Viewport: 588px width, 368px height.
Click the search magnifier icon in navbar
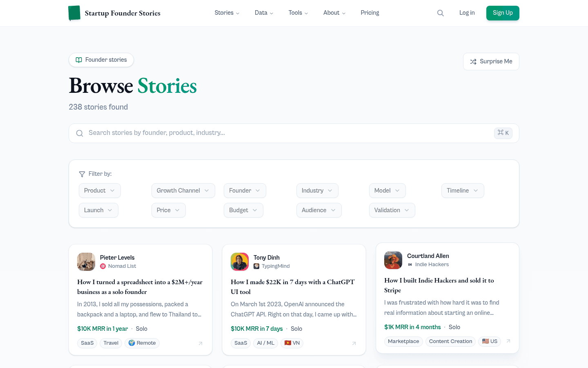[441, 13]
